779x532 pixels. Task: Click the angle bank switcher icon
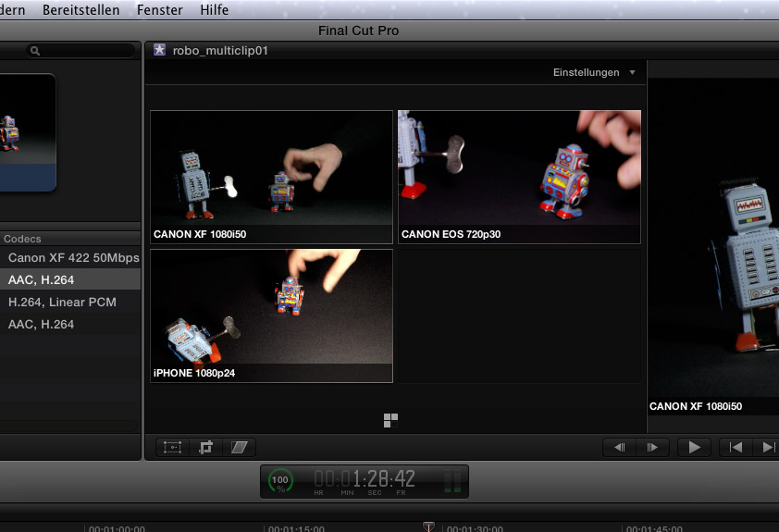(x=390, y=421)
